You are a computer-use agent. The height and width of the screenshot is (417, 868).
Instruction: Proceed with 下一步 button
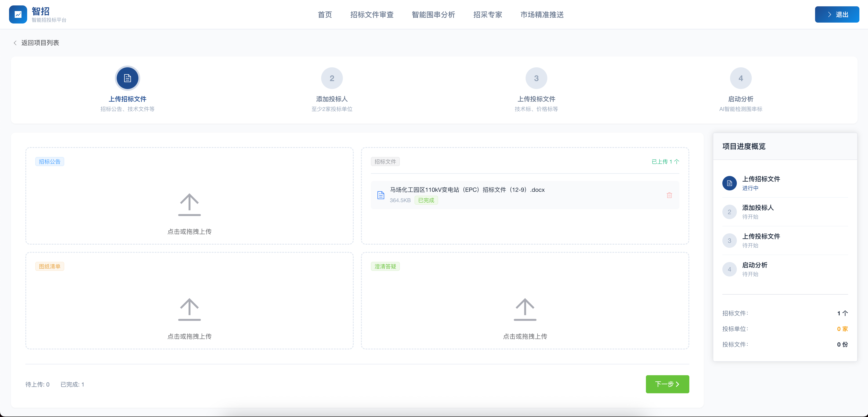667,384
